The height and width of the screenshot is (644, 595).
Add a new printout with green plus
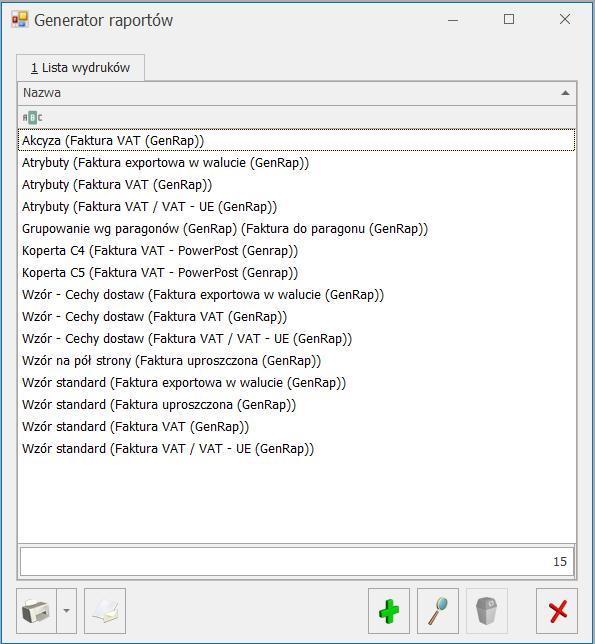click(389, 611)
